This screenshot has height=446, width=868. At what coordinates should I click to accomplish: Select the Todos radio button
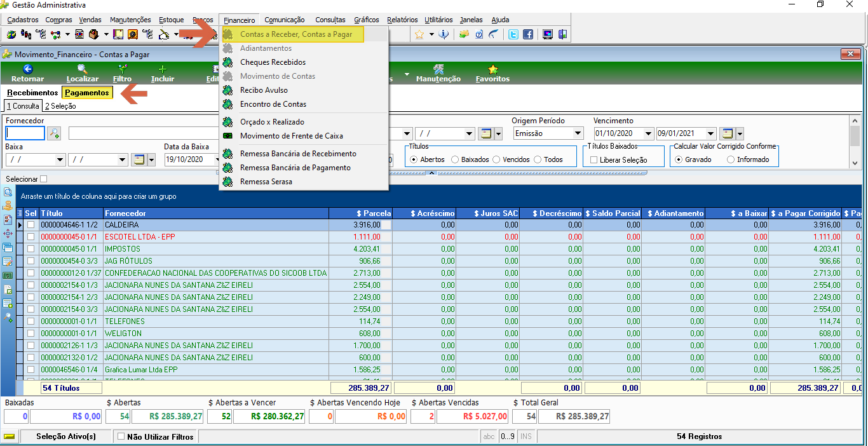(x=538, y=159)
